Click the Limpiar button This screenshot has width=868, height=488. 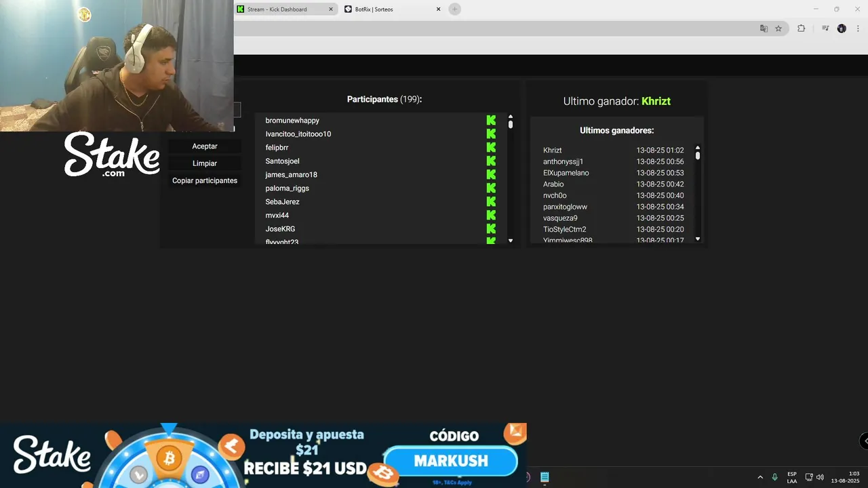[205, 163]
